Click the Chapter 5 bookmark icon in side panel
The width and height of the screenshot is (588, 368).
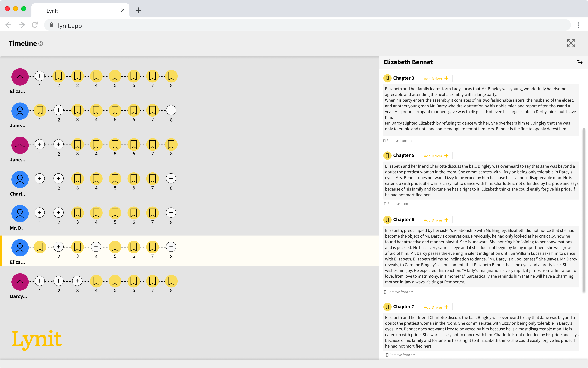coord(387,156)
